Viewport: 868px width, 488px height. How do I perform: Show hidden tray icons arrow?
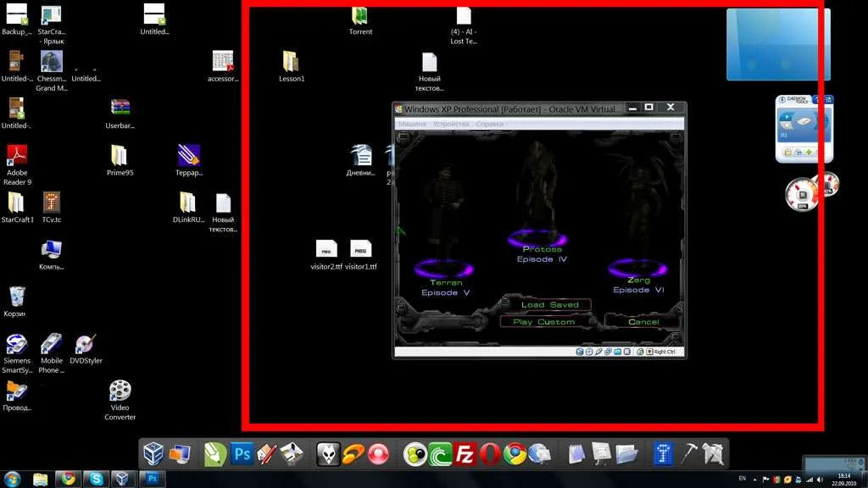click(x=755, y=480)
